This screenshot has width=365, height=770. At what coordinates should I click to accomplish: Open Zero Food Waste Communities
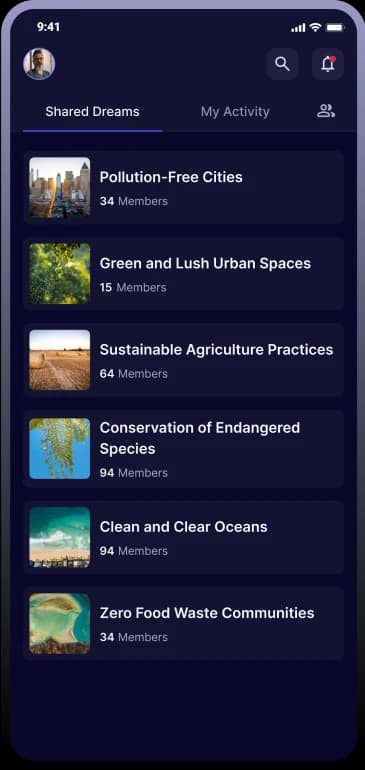pyautogui.click(x=184, y=624)
